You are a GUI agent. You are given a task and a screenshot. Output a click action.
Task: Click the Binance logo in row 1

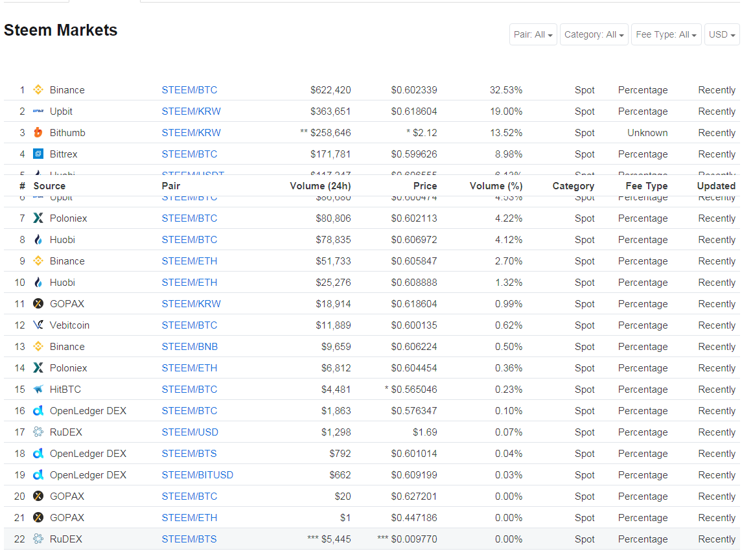pyautogui.click(x=38, y=89)
